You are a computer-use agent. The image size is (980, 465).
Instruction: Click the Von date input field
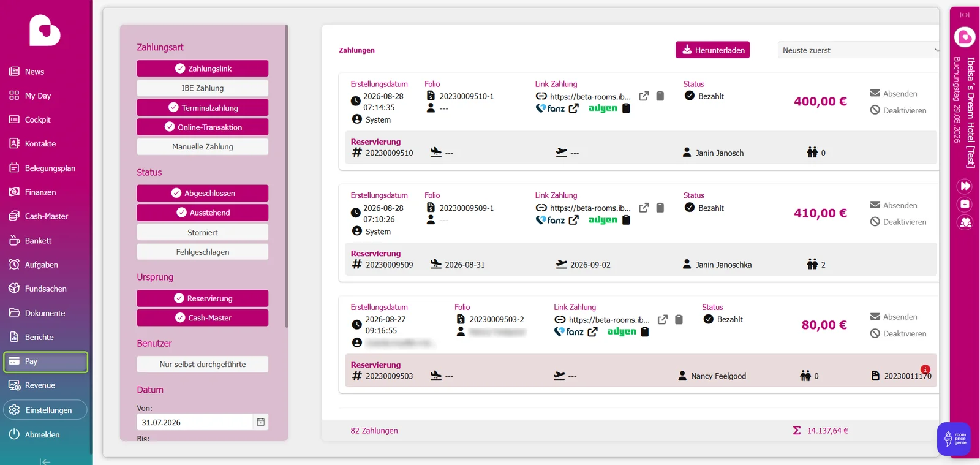pos(195,422)
